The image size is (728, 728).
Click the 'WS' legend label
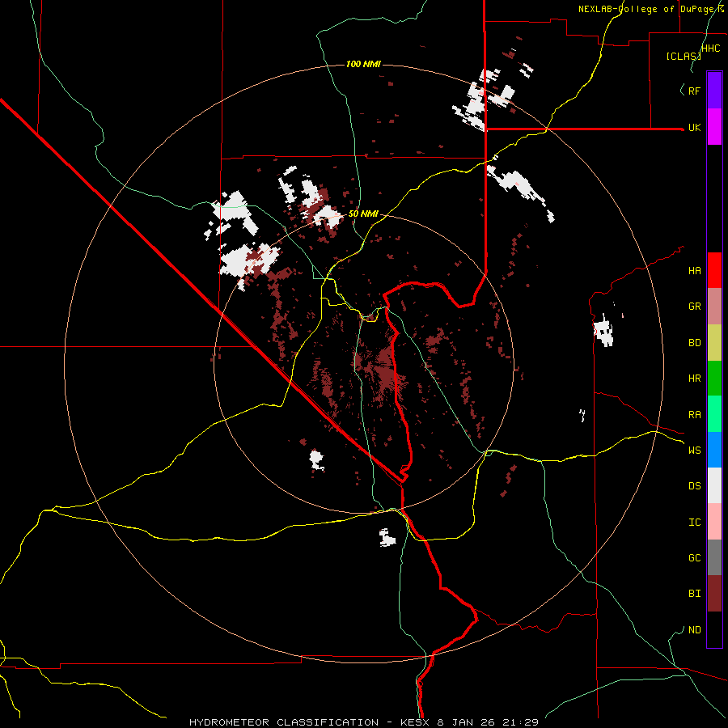click(x=695, y=450)
